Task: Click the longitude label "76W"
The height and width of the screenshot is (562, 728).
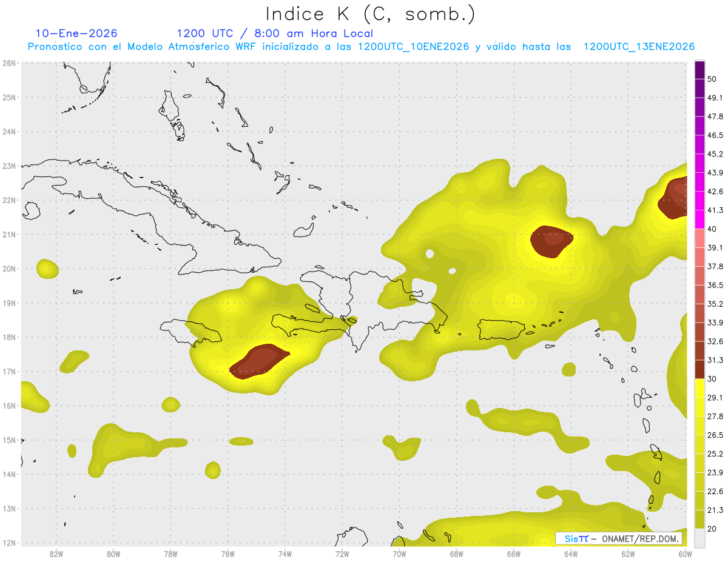Action: point(227,554)
